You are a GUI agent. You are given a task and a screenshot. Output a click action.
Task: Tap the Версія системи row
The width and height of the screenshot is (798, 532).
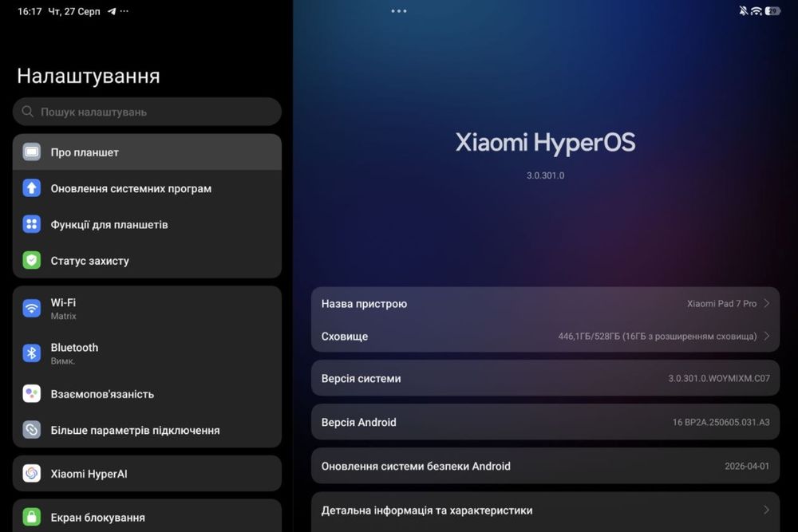point(545,378)
